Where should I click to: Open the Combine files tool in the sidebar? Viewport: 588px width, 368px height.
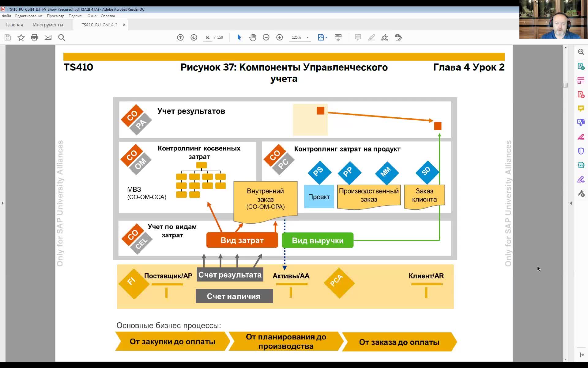pyautogui.click(x=581, y=123)
